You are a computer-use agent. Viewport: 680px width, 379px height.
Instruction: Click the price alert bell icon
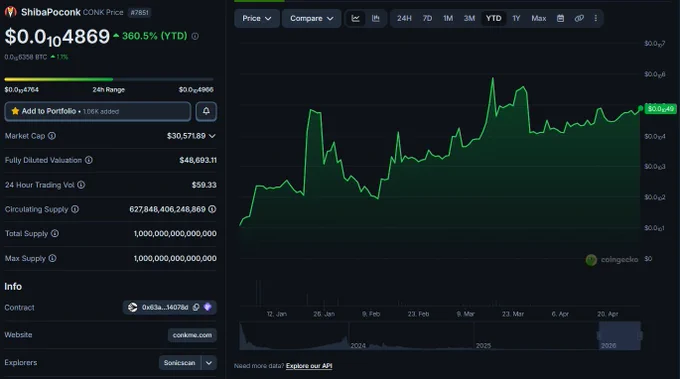coord(206,111)
